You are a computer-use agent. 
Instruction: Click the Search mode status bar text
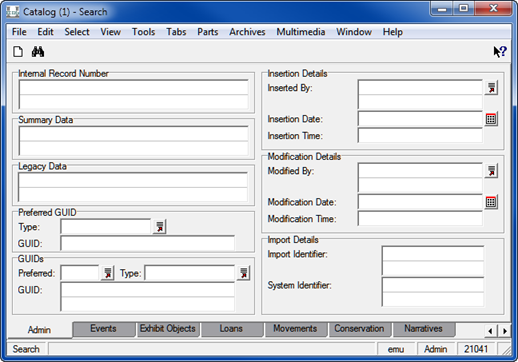click(x=26, y=349)
